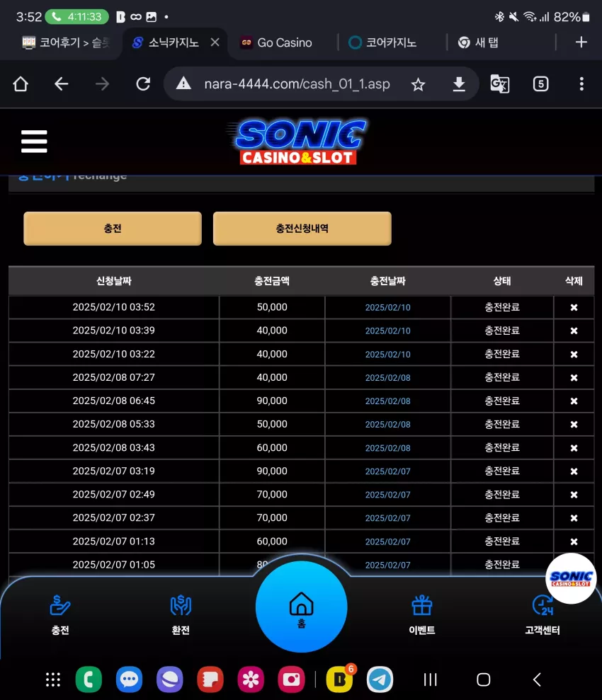Click the 충전신청내역 button

point(302,229)
